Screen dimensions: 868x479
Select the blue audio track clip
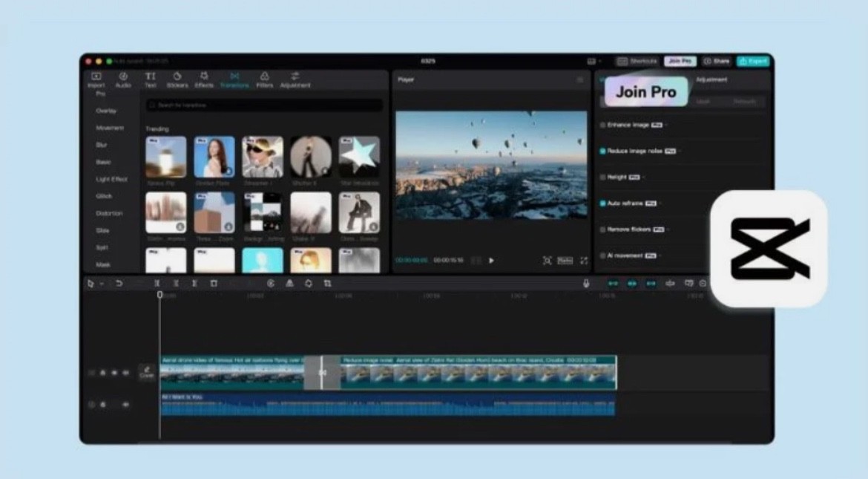[387, 405]
